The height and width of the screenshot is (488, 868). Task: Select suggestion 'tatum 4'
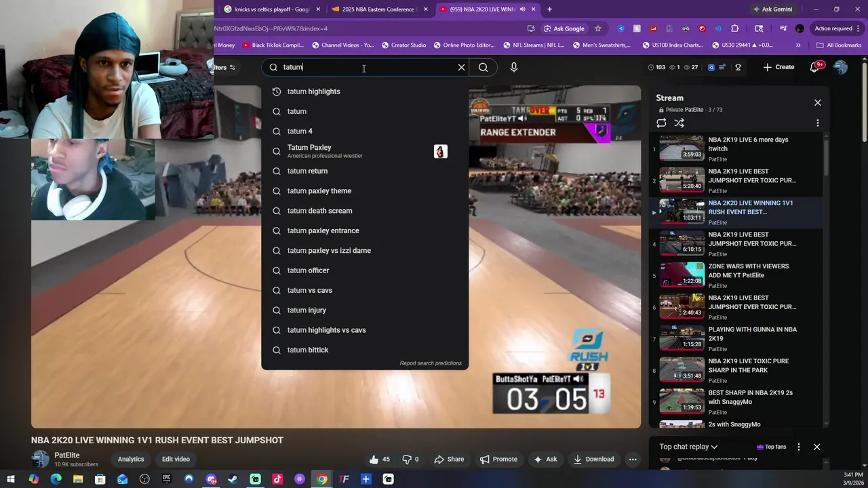tap(365, 131)
